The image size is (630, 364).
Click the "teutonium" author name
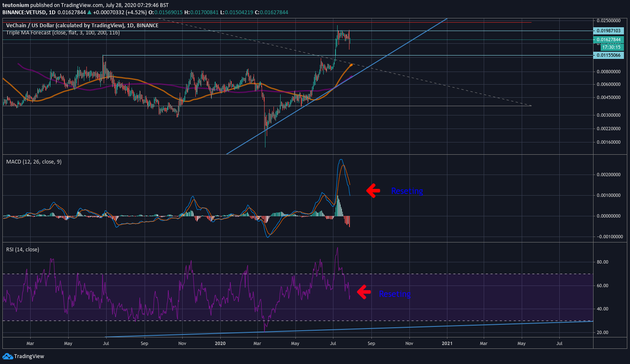coord(15,5)
